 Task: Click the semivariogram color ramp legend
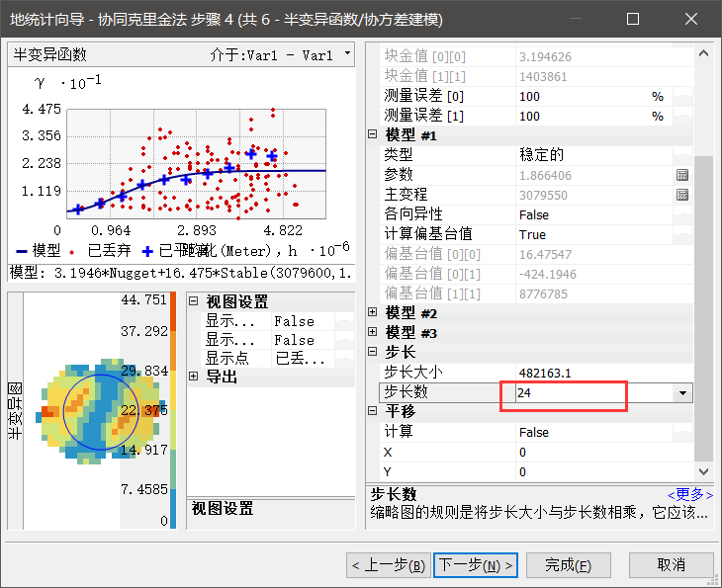pyautogui.click(x=173, y=410)
